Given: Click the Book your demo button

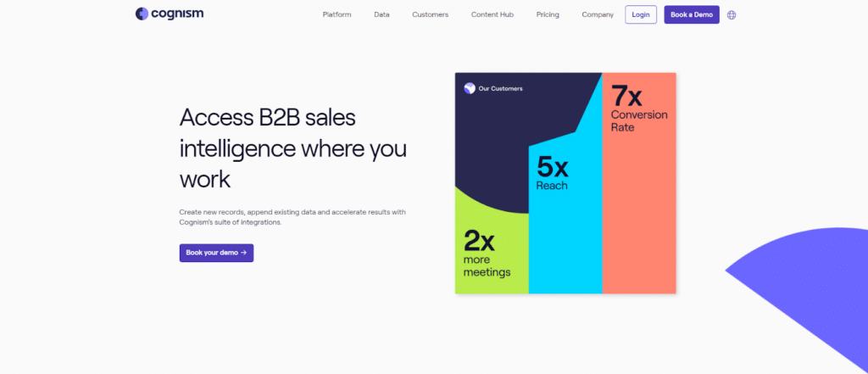Looking at the screenshot, I should 216,253.
